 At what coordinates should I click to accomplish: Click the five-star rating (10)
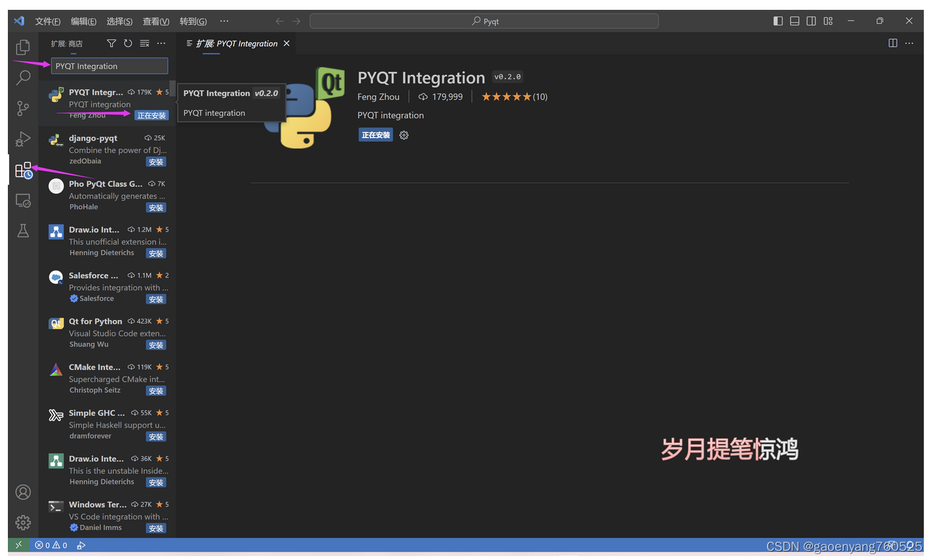tap(515, 96)
